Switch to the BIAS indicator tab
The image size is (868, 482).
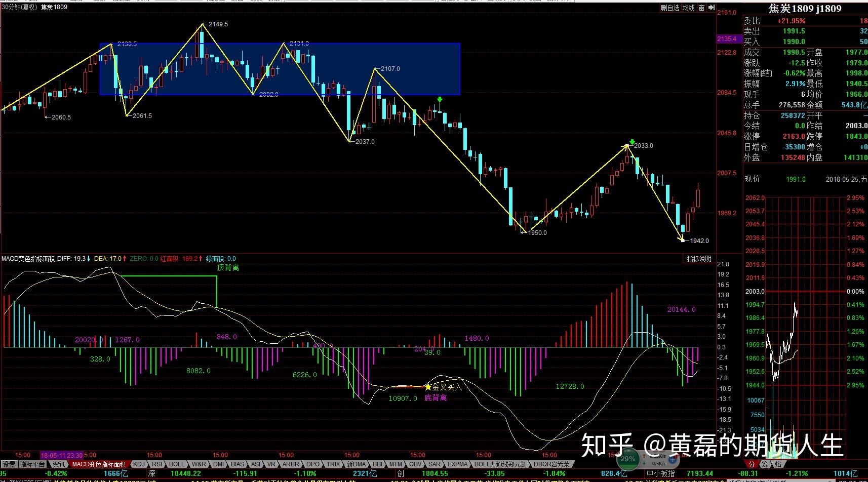(237, 464)
